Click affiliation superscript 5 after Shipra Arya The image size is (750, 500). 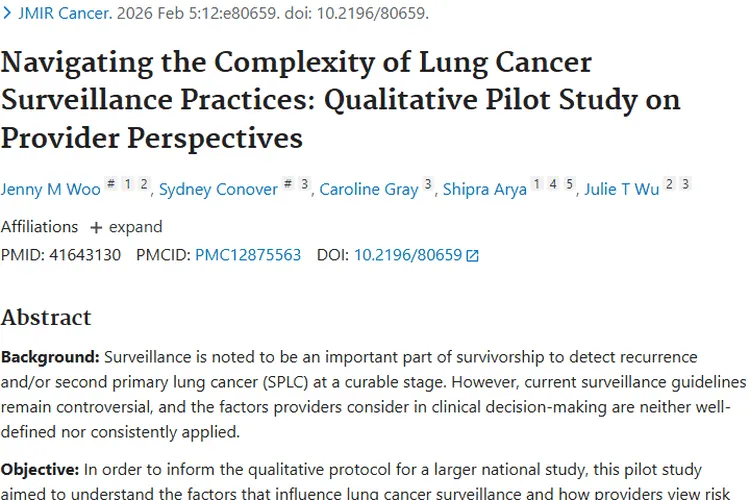[569, 184]
